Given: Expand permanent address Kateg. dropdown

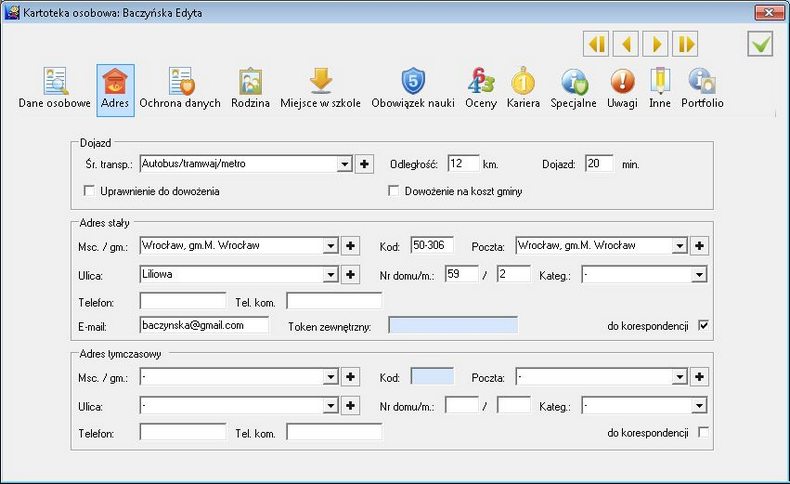Looking at the screenshot, I should click(x=699, y=275).
